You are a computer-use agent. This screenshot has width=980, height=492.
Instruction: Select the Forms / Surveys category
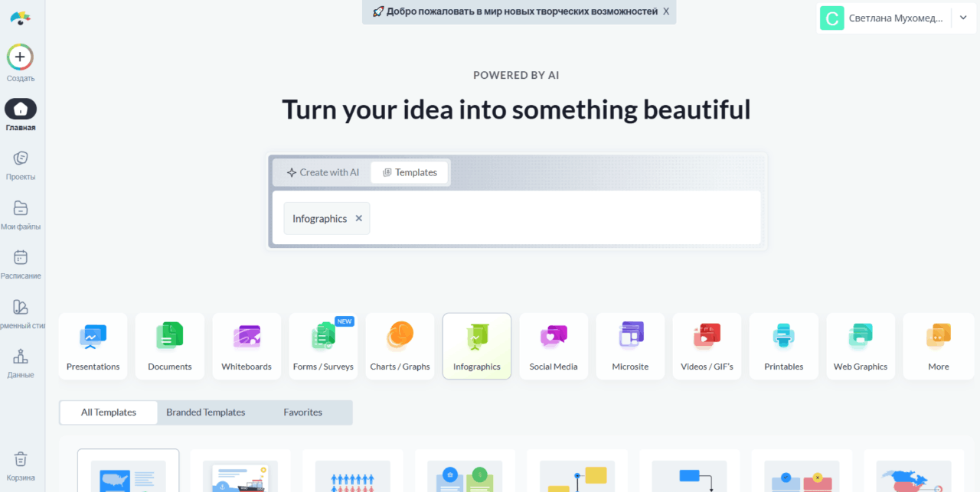point(323,346)
